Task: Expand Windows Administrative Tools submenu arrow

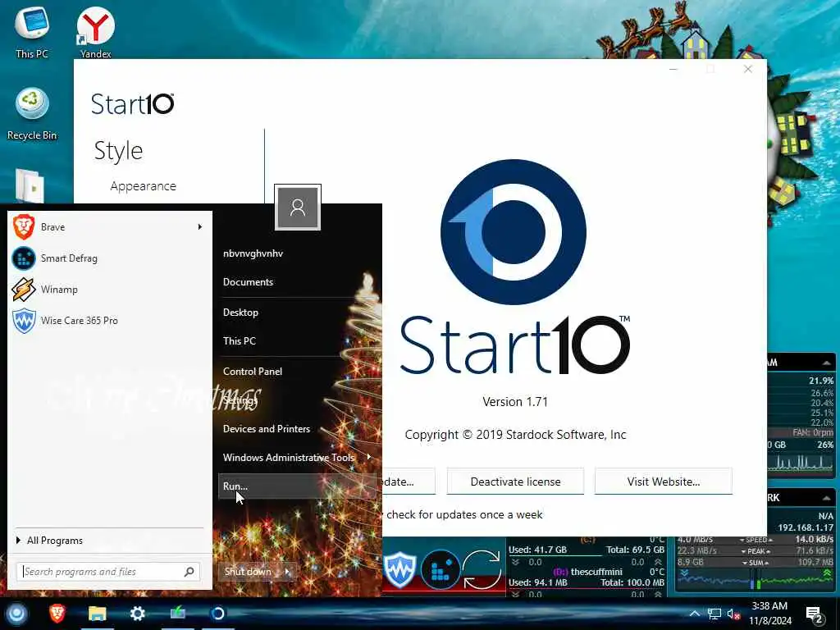Action: point(369,457)
